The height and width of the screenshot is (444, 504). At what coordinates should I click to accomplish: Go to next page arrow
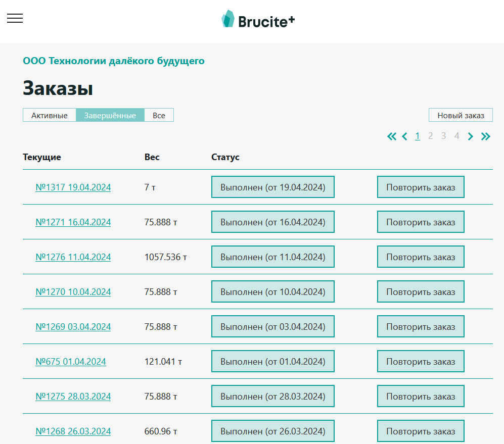[470, 136]
